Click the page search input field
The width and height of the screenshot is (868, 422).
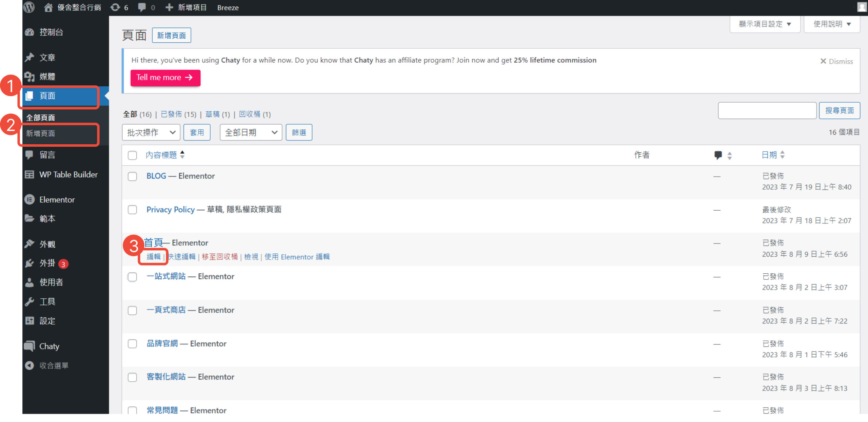[x=767, y=110]
